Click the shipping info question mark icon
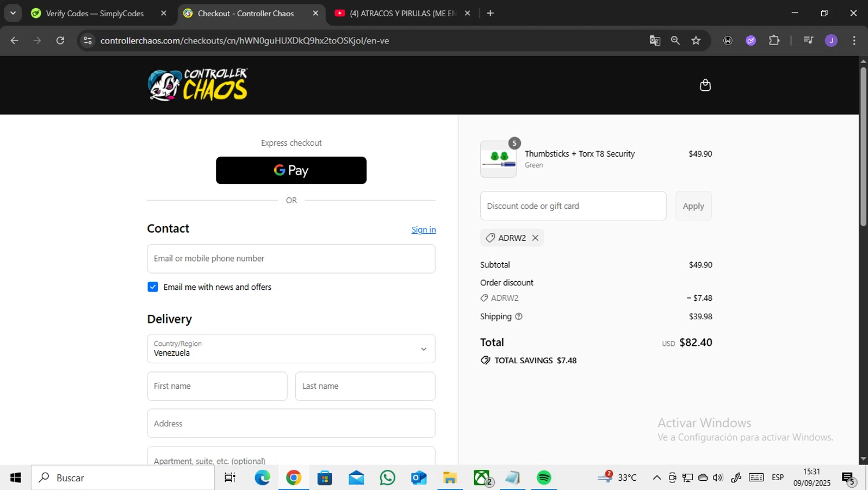This screenshot has width=868, height=490. 518,316
